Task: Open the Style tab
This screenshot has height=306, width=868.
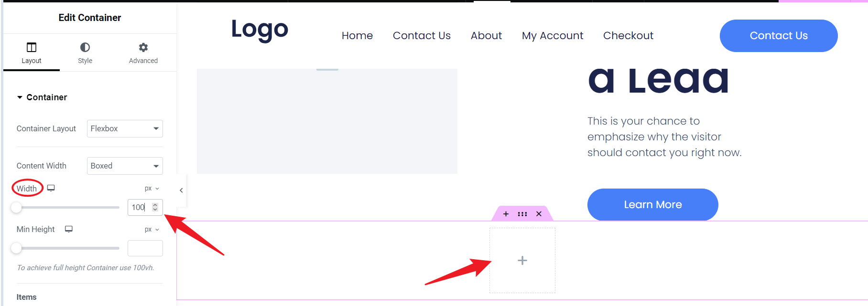Action: pos(85,53)
